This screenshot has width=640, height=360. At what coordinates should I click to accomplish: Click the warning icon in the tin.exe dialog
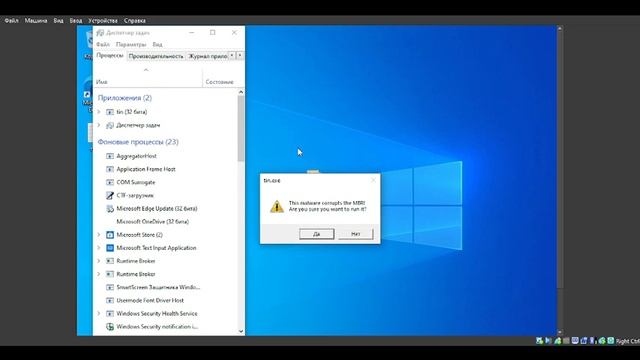pos(277,207)
